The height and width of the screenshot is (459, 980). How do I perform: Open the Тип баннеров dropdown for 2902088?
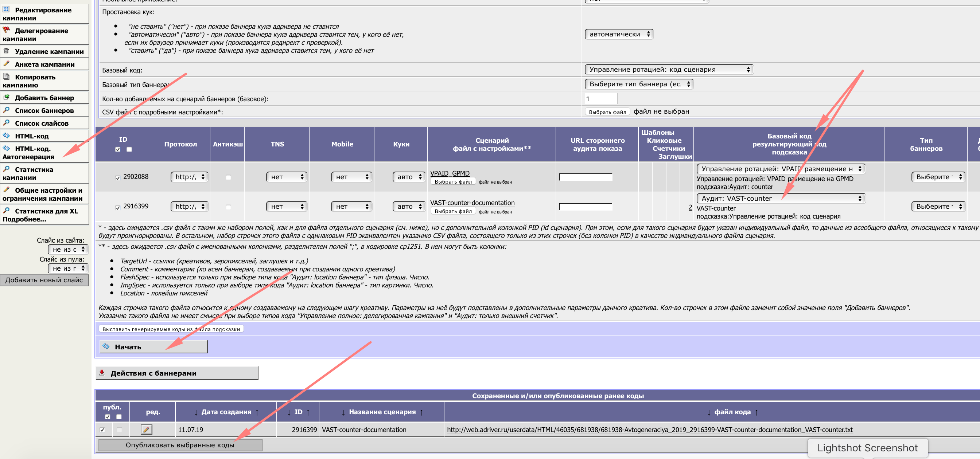click(938, 177)
